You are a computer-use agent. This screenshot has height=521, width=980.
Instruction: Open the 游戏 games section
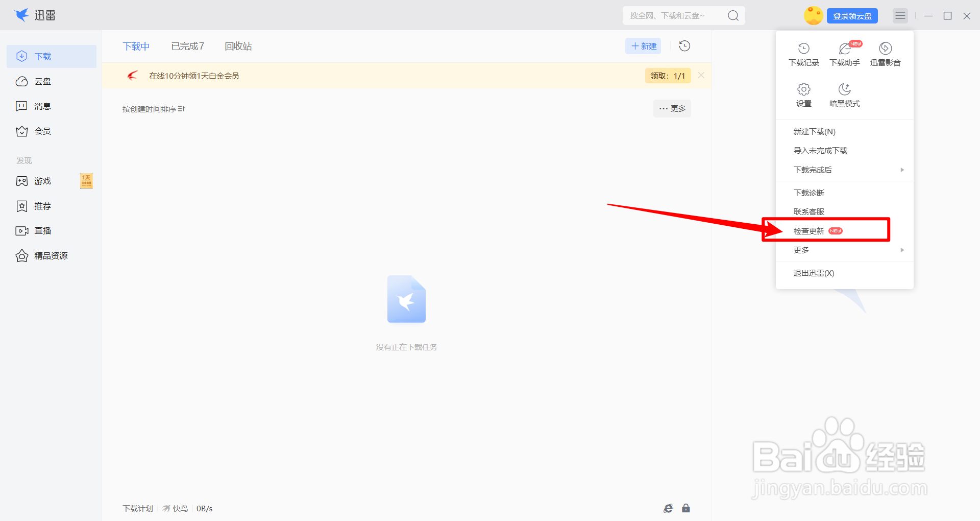(x=52, y=181)
